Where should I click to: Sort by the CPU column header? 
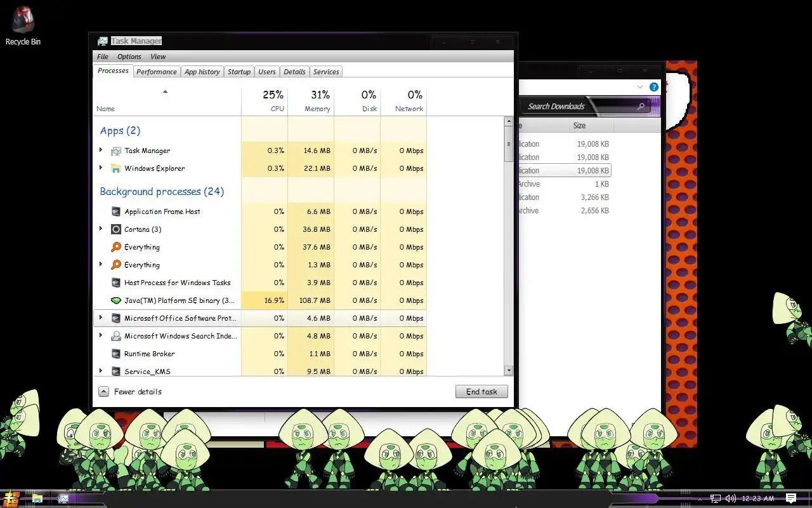pos(265,102)
